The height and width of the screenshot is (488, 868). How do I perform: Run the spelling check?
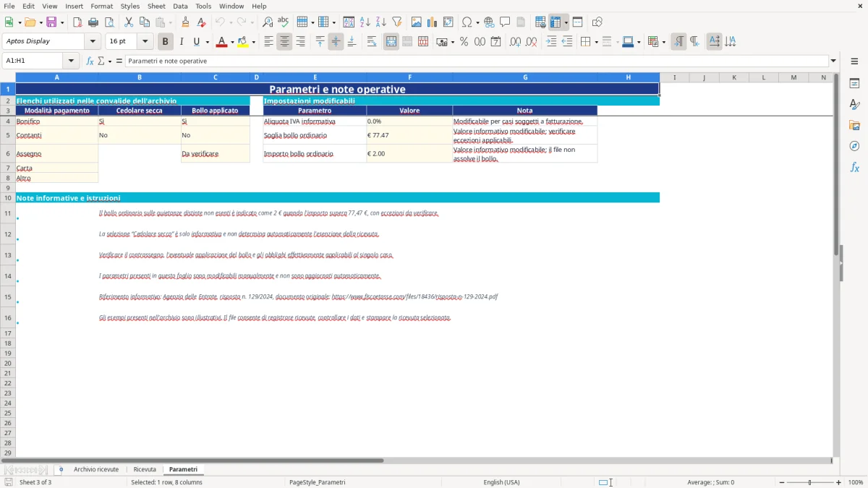[283, 22]
